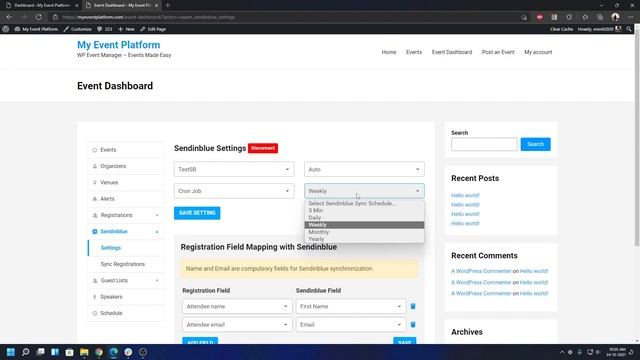Viewport: 640px width, 360px height.
Task: Collapse the Sendinblue sidebar submenu arrow
Action: 157,231
